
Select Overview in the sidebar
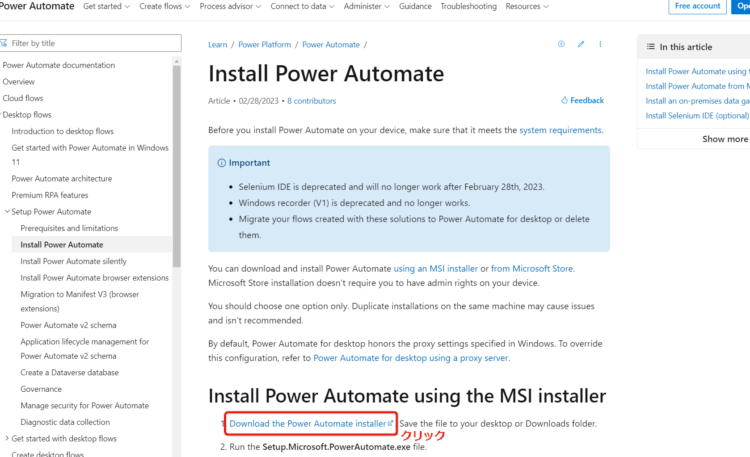coord(19,82)
